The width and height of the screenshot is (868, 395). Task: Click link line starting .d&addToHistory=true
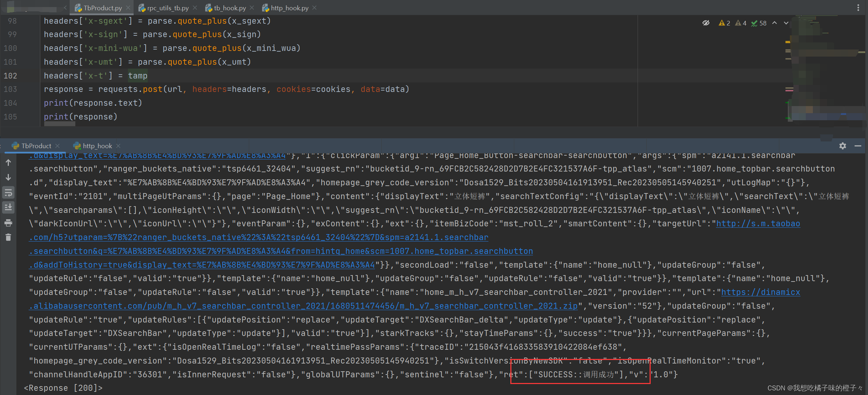(202, 265)
